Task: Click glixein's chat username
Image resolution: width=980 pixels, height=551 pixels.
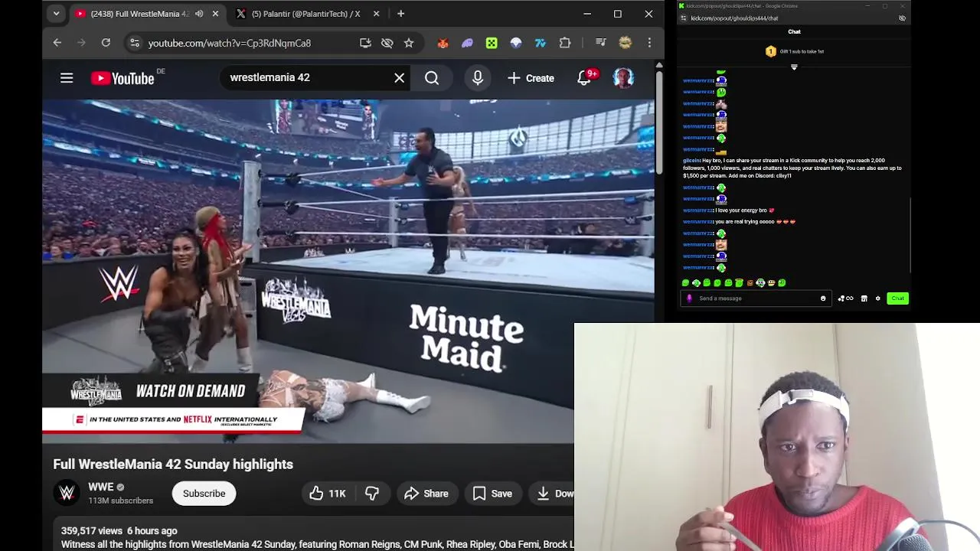Action: [691, 161]
